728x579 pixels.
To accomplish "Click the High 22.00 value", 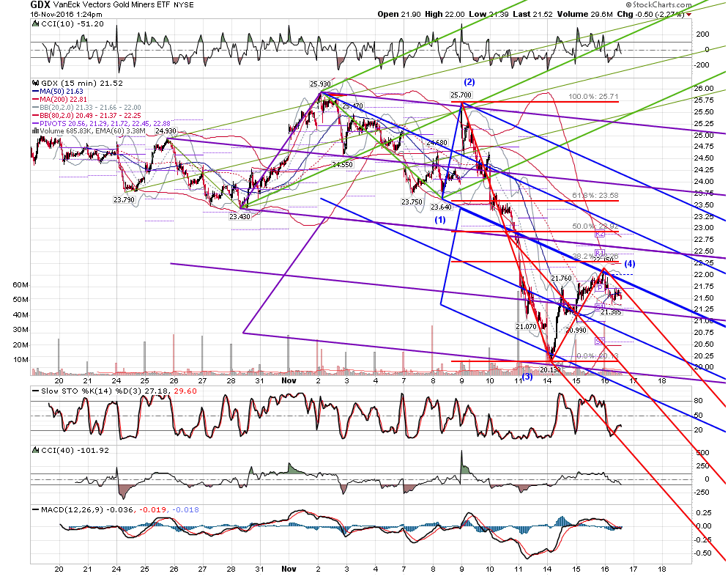I will pyautogui.click(x=445, y=15).
